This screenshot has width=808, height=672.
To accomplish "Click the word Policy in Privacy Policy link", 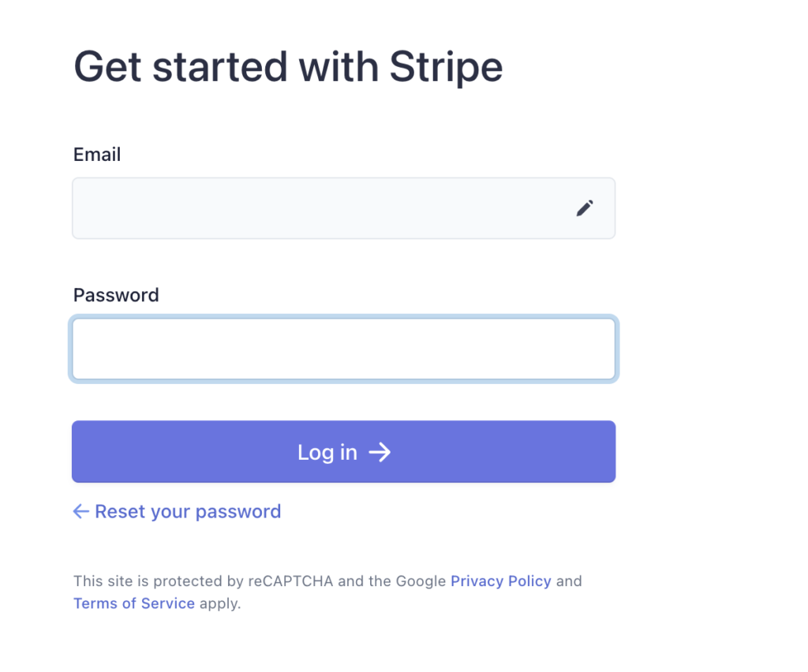I will (x=529, y=581).
